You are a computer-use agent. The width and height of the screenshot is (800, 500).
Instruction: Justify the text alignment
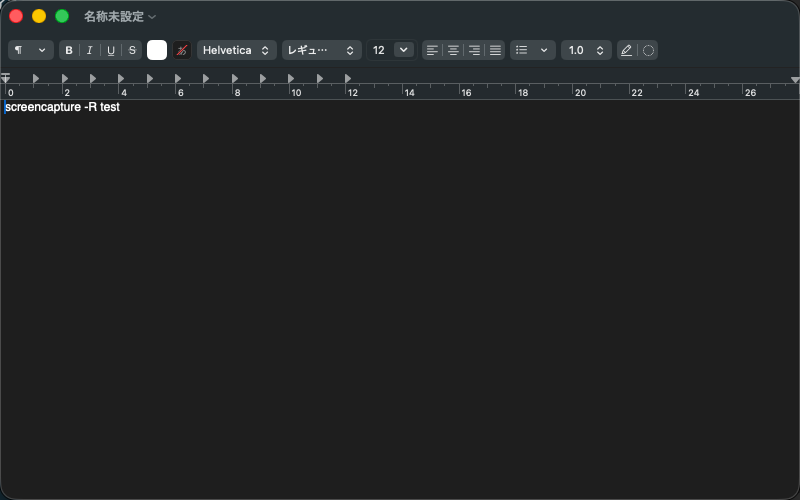point(495,50)
